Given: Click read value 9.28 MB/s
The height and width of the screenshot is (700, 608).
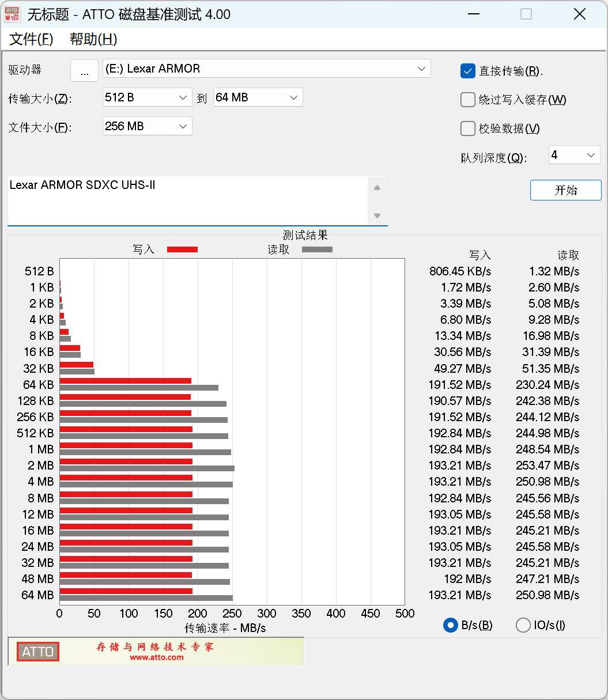Looking at the screenshot, I should point(554,319).
